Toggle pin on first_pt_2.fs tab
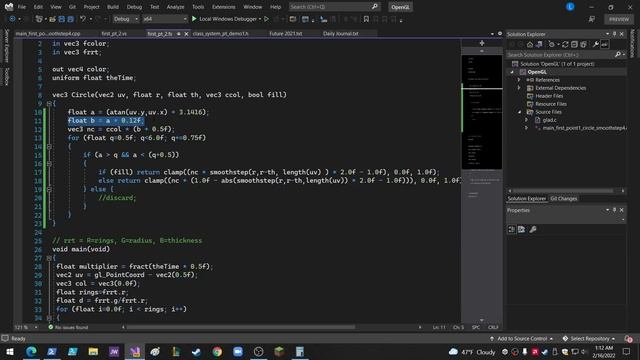 point(178,33)
